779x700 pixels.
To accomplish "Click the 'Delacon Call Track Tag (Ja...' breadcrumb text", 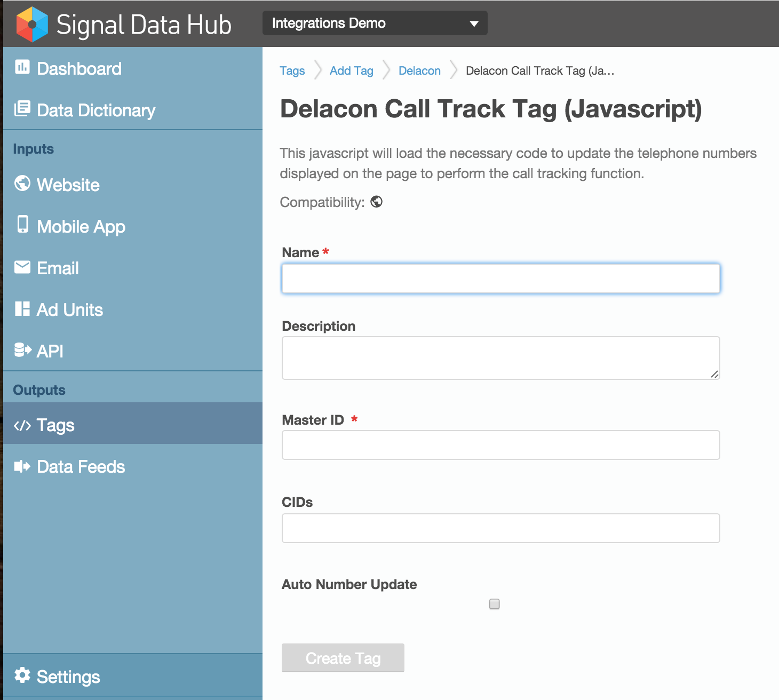I will click(540, 70).
